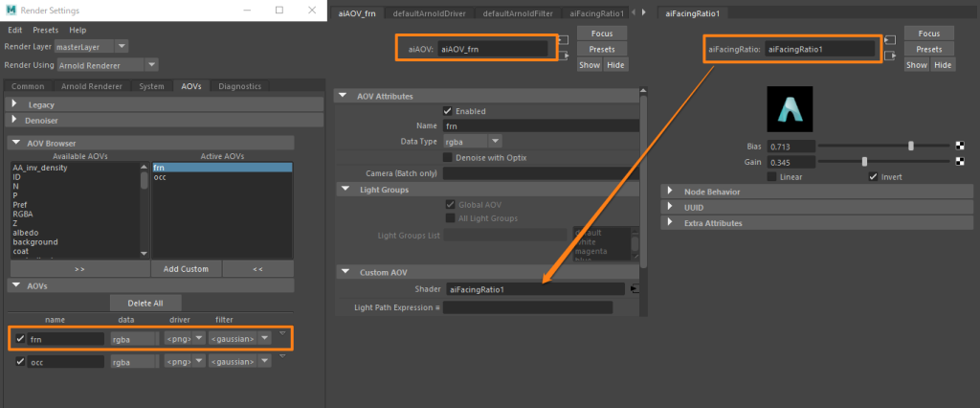Click input connection icon beside aiAOV name
Viewport: 980px width, 408px height.
pos(563,40)
